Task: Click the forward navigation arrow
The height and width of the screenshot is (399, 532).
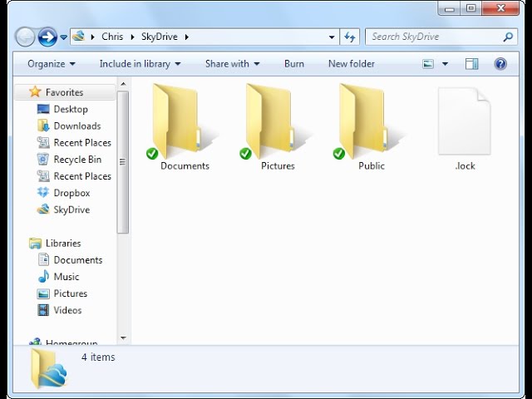Action: point(47,37)
